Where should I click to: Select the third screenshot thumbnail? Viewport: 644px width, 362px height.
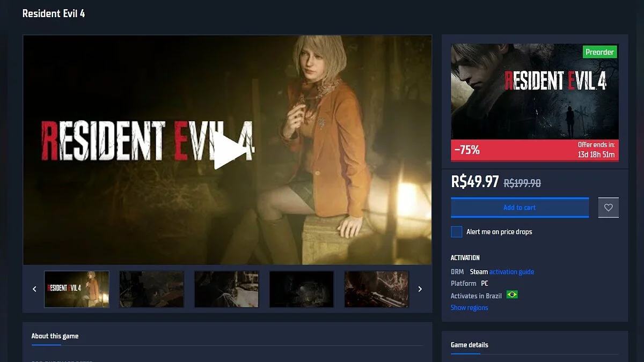(226, 289)
